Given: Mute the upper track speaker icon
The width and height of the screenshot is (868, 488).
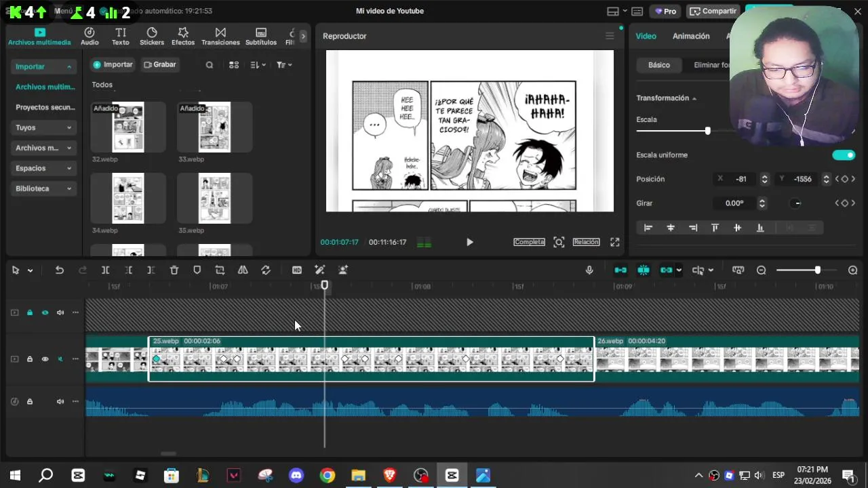Looking at the screenshot, I should tap(60, 312).
